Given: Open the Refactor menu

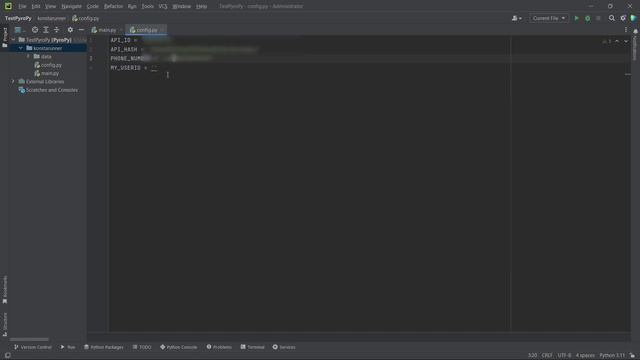Looking at the screenshot, I should [x=113, y=7].
